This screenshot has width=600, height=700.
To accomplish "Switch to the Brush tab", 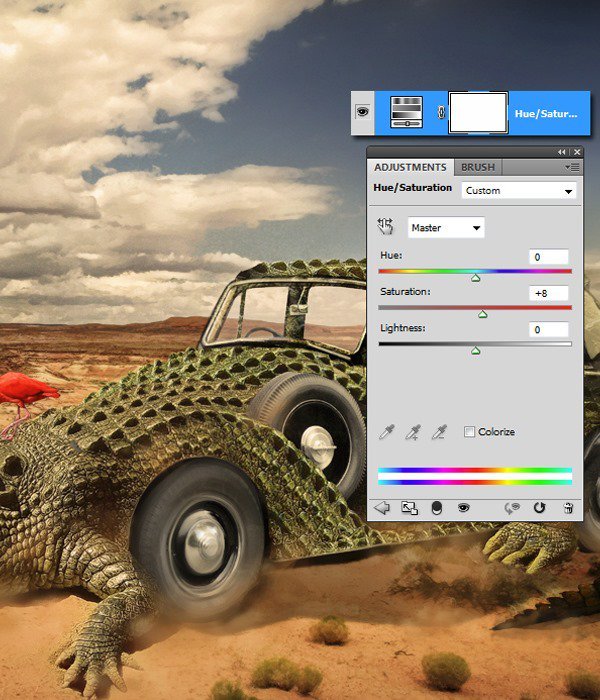I will (478, 167).
